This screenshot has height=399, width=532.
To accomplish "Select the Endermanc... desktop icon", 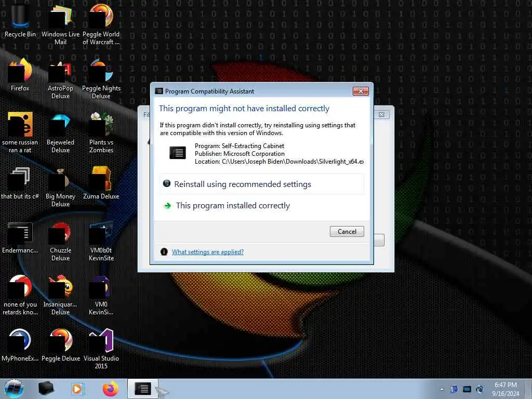I will 20,237.
